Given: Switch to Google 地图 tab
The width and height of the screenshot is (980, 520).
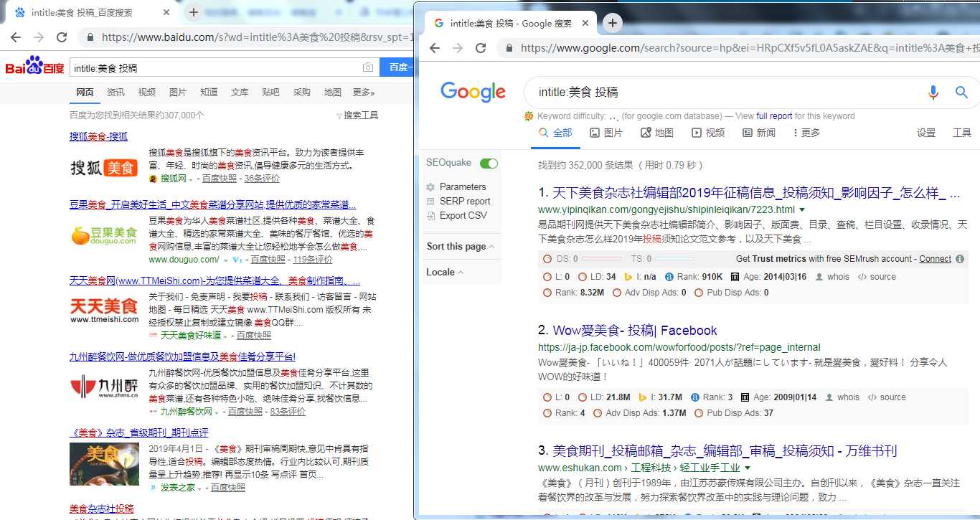Looking at the screenshot, I should (657, 133).
